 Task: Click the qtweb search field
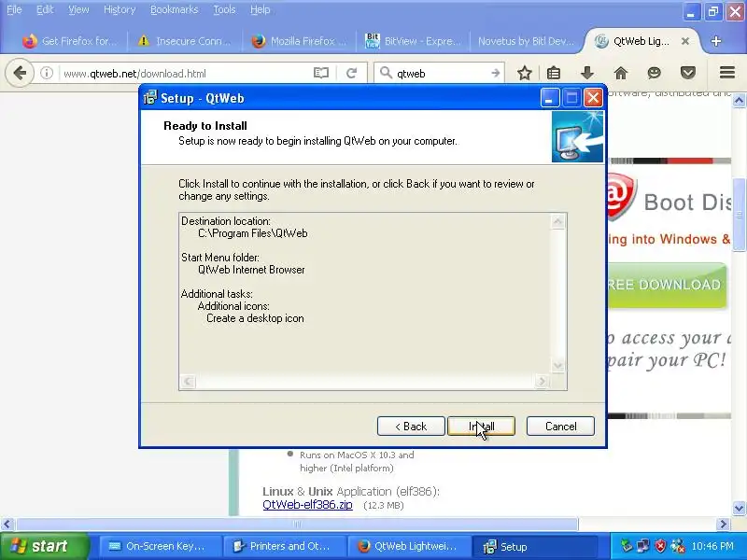coord(441,74)
